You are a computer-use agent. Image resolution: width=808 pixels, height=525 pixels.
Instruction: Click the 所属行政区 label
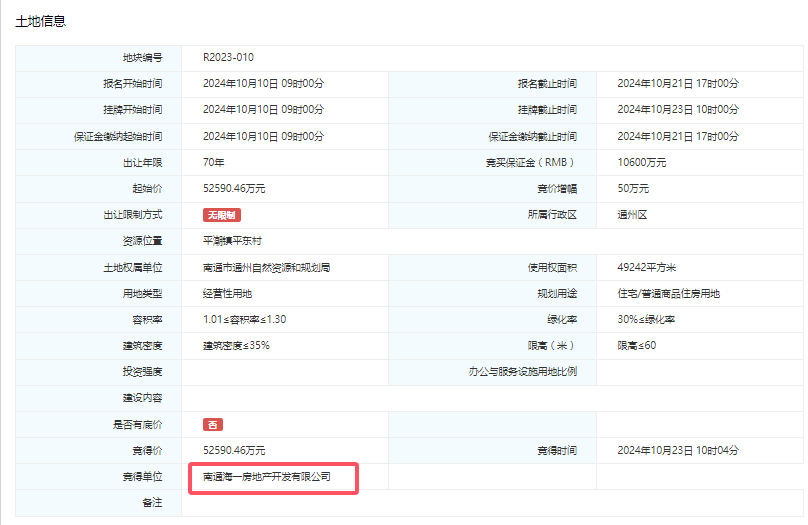pyautogui.click(x=552, y=215)
